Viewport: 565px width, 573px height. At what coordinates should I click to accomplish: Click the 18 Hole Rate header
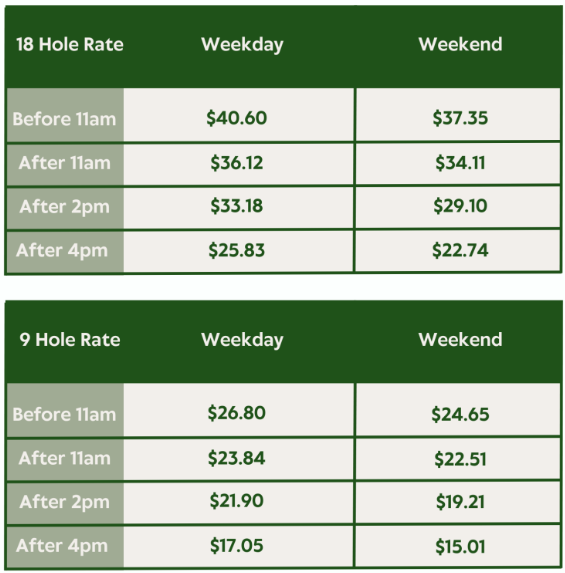[x=70, y=45]
